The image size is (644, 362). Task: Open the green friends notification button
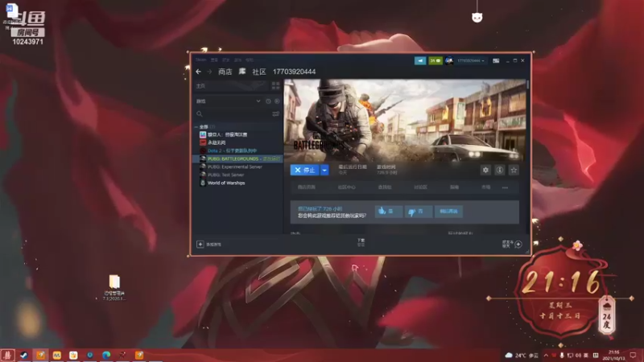coord(436,61)
